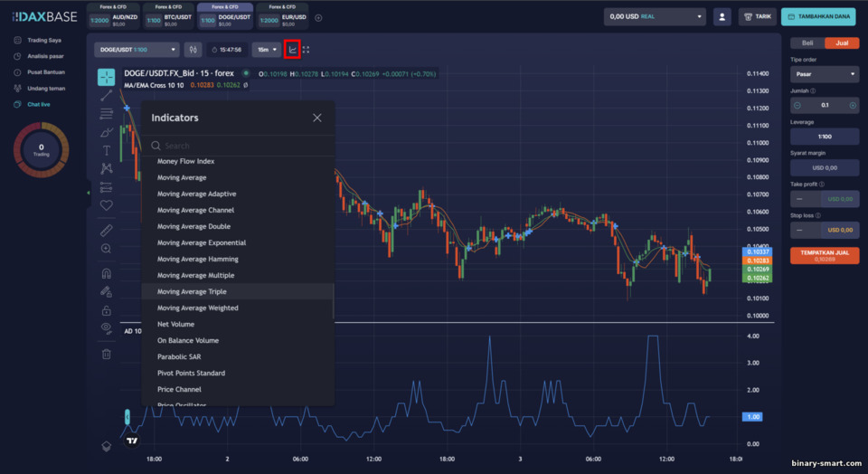Add the Moving Average Hamming indicator
Screen dimensions: 868x474
coord(238,259)
